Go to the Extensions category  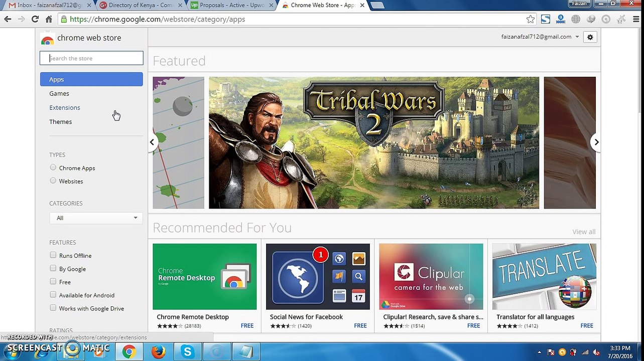(65, 107)
